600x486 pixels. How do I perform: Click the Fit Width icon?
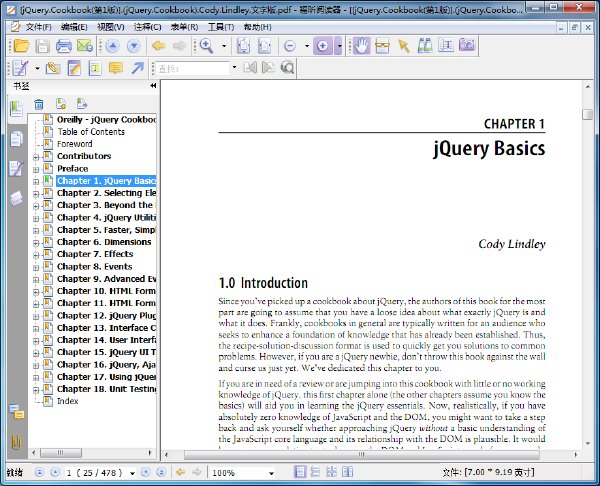pos(264,46)
